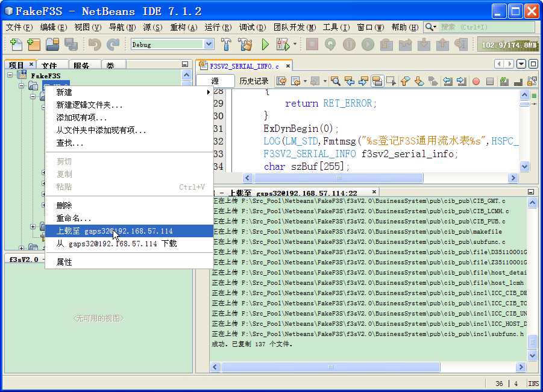Image resolution: width=543 pixels, height=392 pixels.
Task: Maximize the editor window with the top-right icon
Action: (533, 64)
